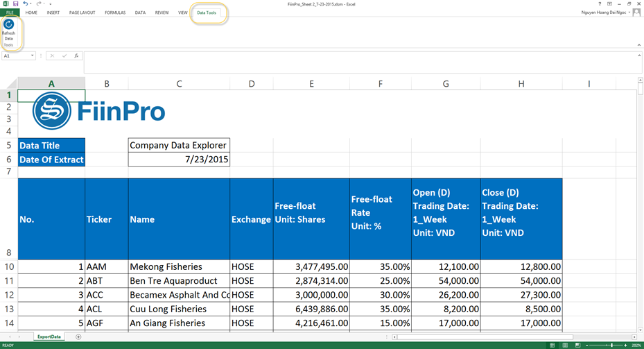Switch to Page Layout view icon
Screen dimensions: 644x349
[565, 346]
